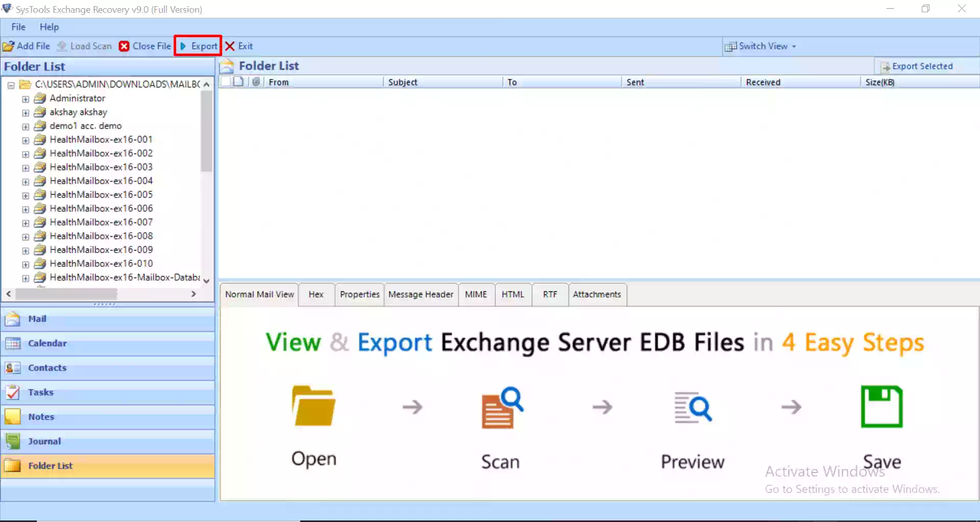The image size is (980, 522).
Task: Click the Contacts navigation icon
Action: click(x=12, y=368)
